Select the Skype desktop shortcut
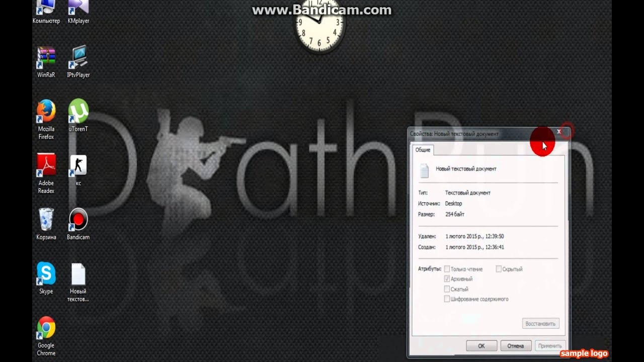644x362 pixels. (x=46, y=278)
